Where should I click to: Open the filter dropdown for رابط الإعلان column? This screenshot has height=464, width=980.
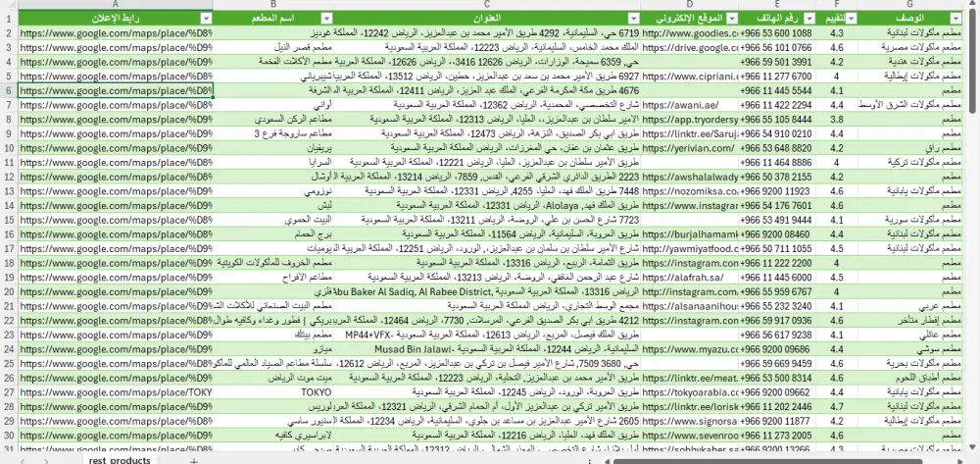(207, 18)
